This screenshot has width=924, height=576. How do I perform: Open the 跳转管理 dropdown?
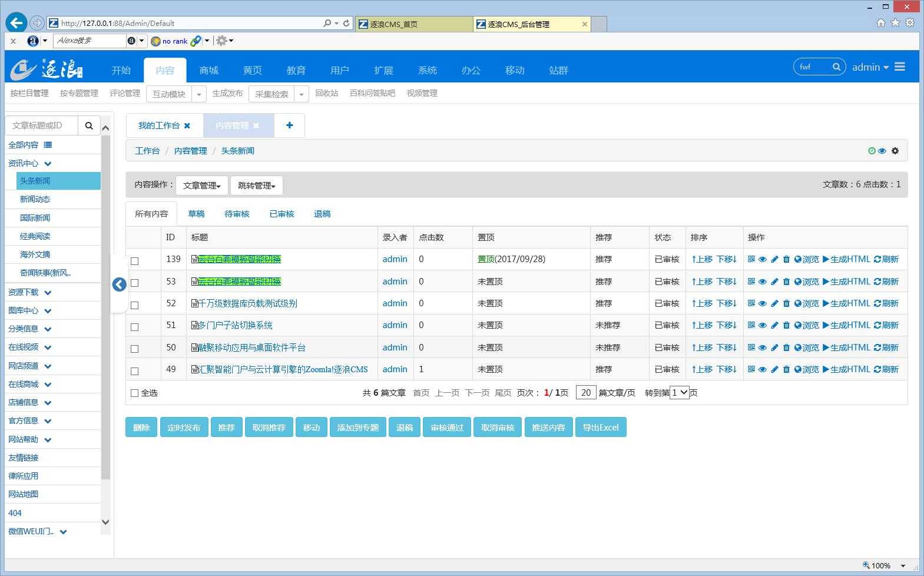pos(257,185)
